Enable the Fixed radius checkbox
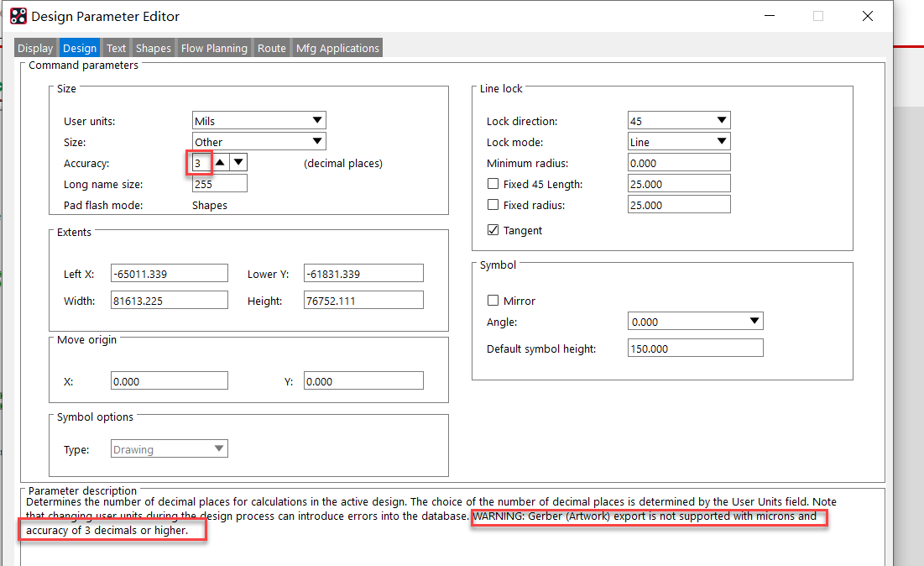 pos(493,205)
